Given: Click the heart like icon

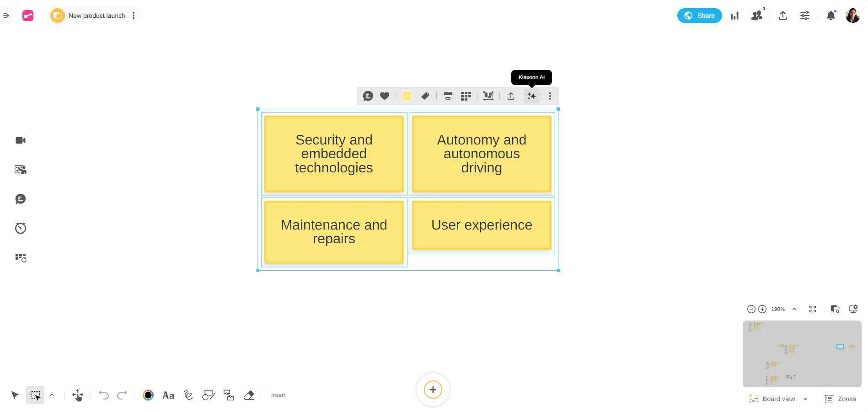Looking at the screenshot, I should pos(385,96).
